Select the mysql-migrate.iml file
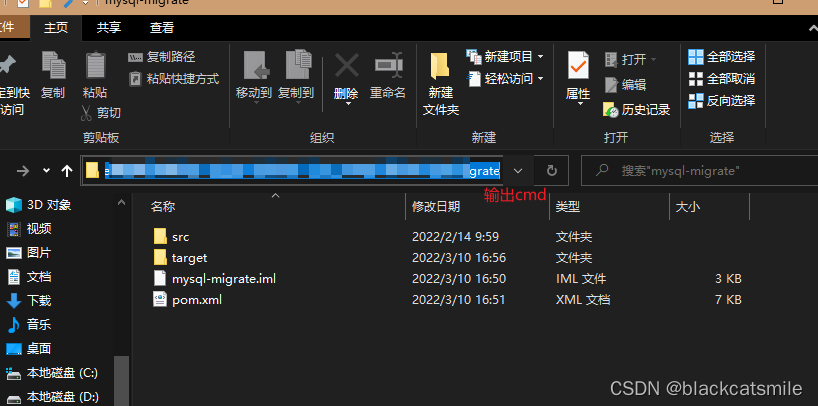Screen dimensions: 818x406 pyautogui.click(x=224, y=279)
